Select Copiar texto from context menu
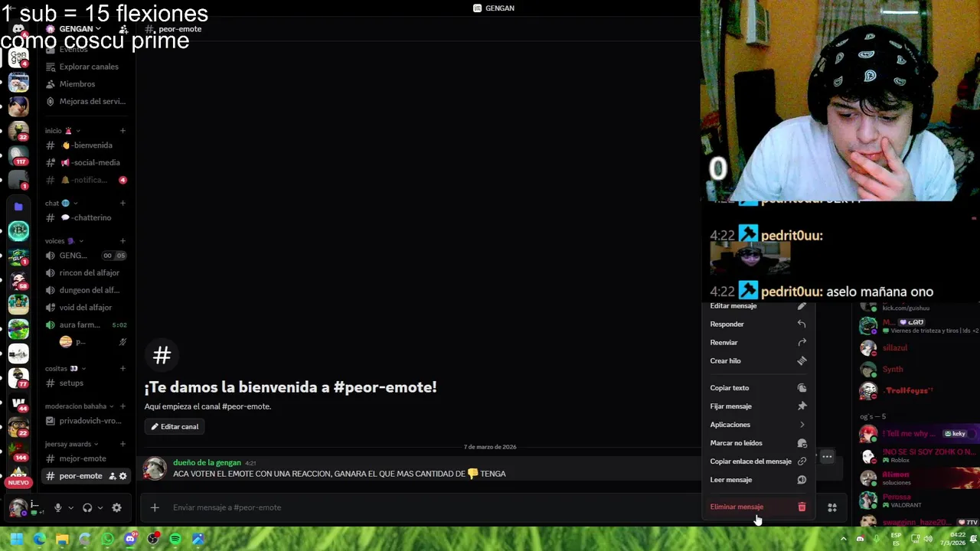 pos(759,388)
